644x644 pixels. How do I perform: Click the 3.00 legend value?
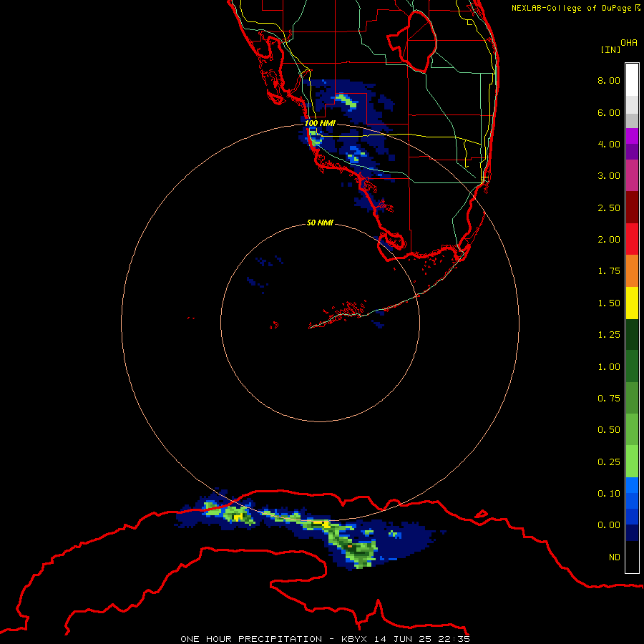point(609,176)
